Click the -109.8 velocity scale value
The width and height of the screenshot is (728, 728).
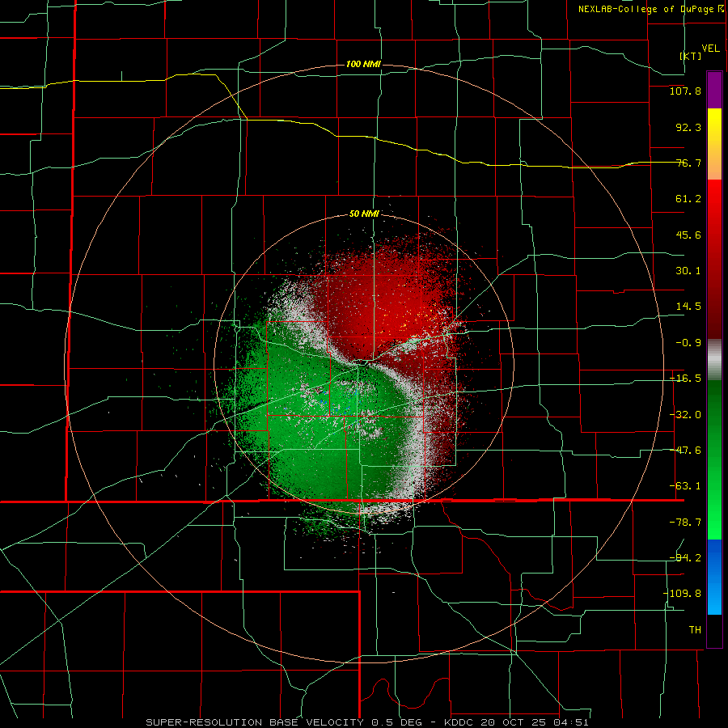(x=682, y=594)
